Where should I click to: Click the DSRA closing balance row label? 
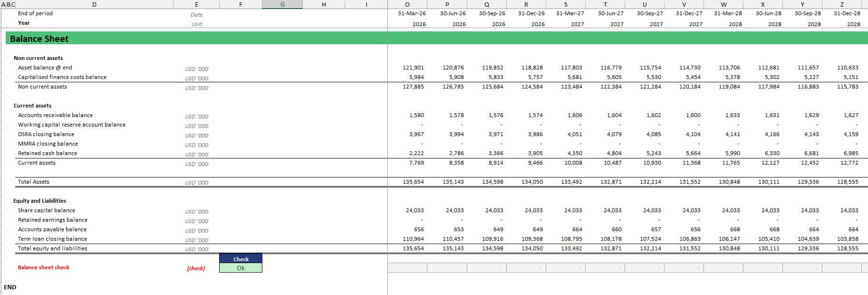[46, 134]
